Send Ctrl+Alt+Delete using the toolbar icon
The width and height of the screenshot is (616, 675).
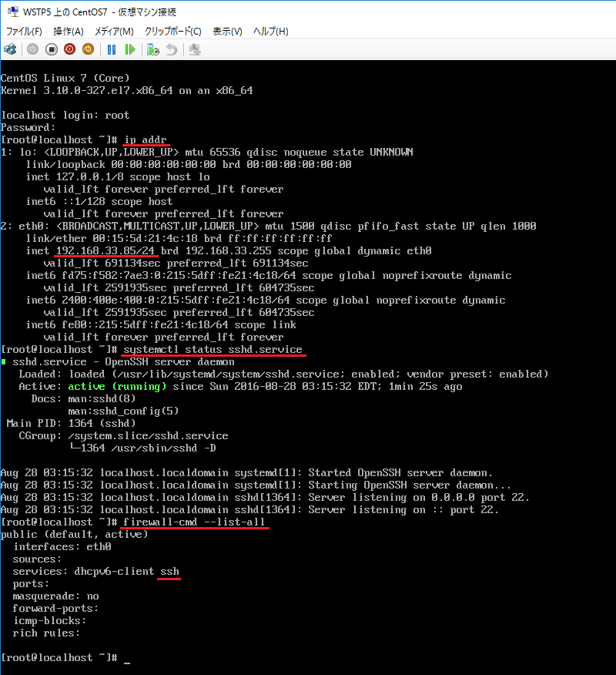pyautogui.click(x=10, y=49)
